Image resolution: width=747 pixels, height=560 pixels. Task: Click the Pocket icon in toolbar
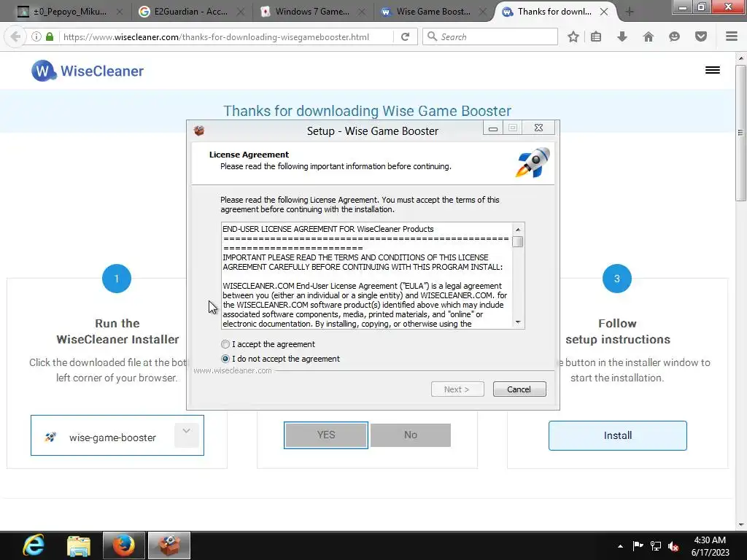pos(701,36)
